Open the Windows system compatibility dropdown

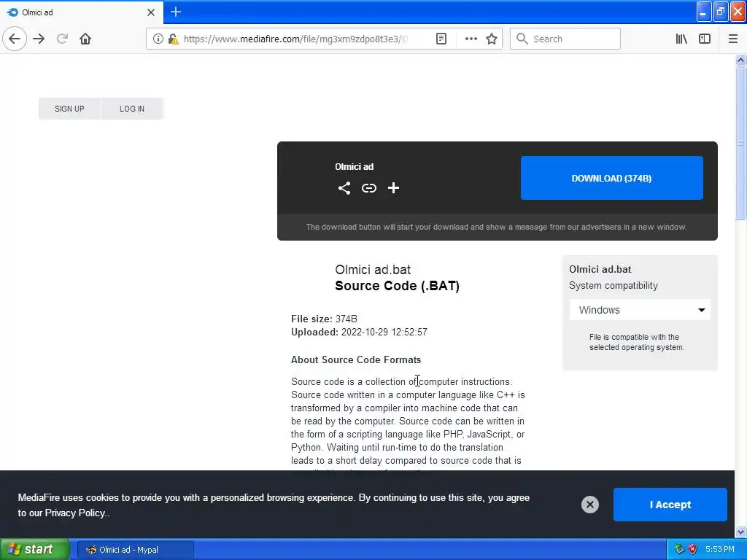640,310
